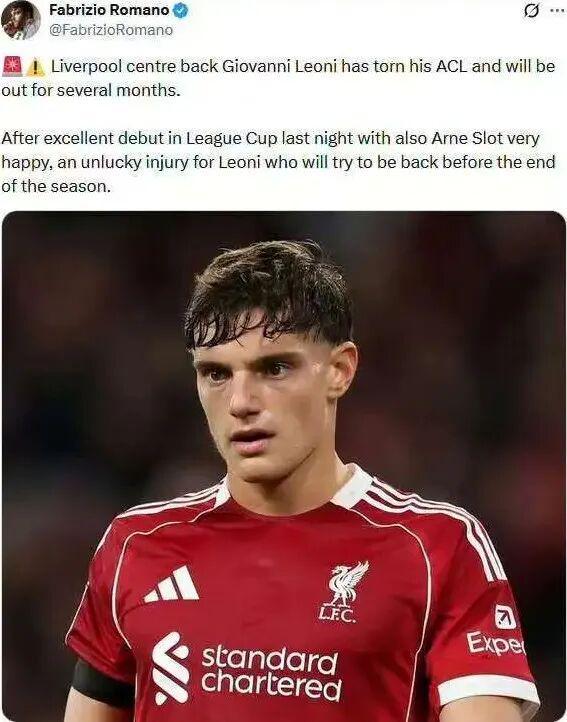The width and height of the screenshot is (567, 722).
Task: Click the red siren emoji
Action: click(x=12, y=66)
